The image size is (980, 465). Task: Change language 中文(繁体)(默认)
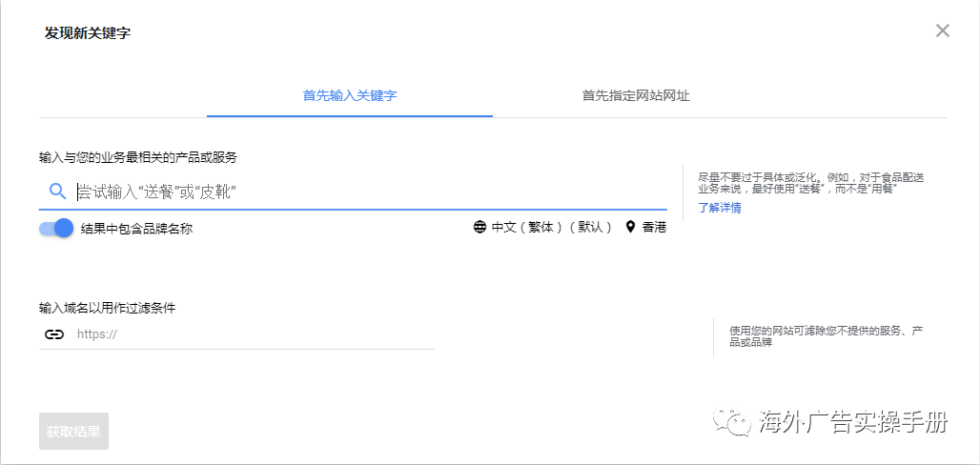(551, 228)
